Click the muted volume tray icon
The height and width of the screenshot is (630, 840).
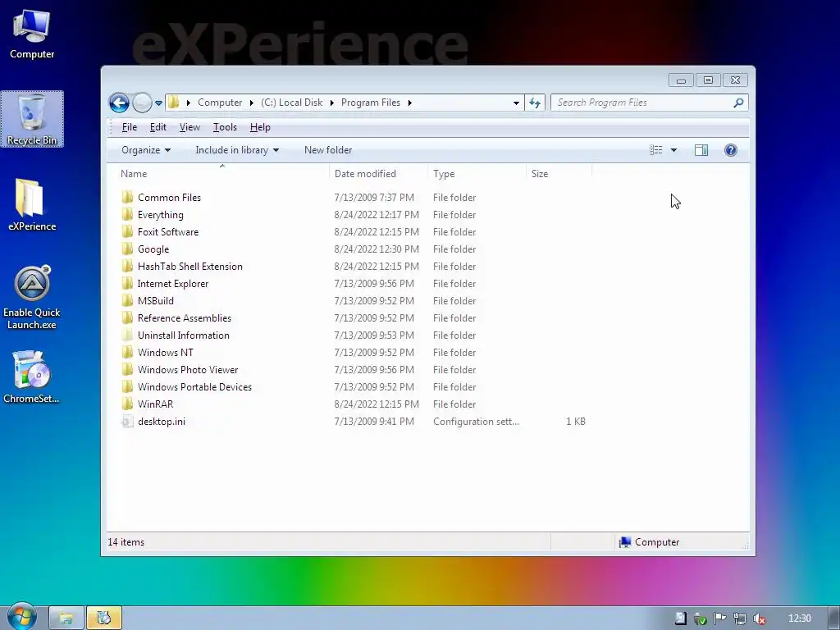click(759, 619)
